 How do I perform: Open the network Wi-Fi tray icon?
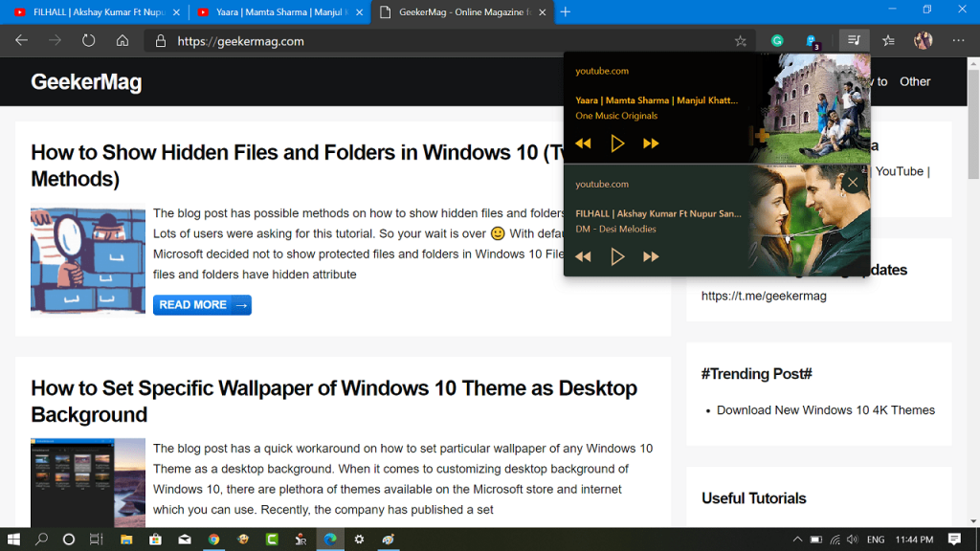835,540
